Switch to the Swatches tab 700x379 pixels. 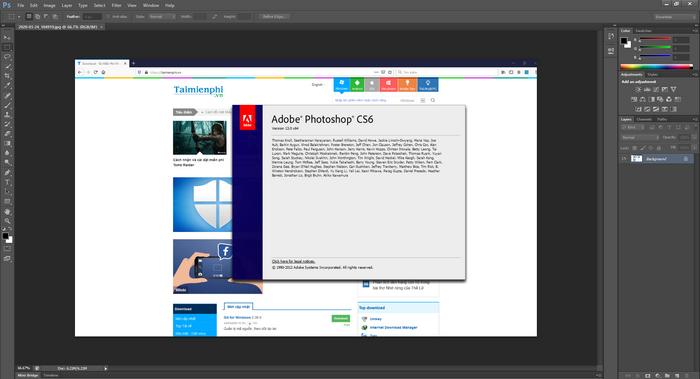(643, 31)
